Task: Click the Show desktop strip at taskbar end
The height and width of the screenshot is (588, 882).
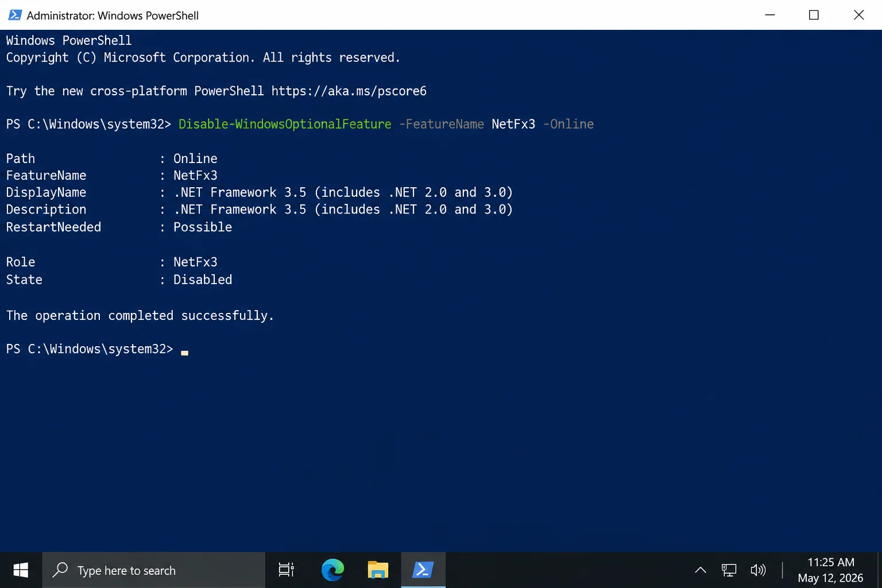Action: tap(880, 570)
